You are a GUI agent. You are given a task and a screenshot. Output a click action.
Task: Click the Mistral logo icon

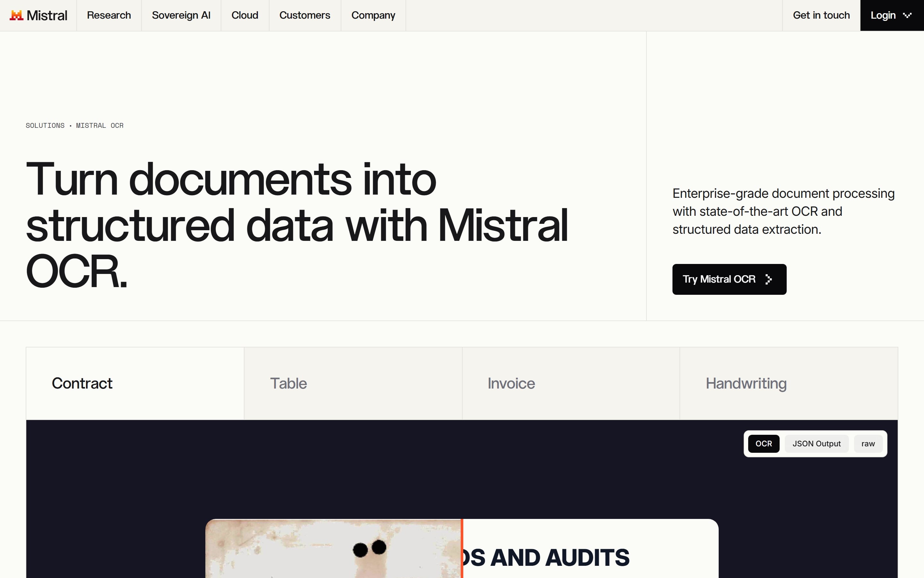click(x=16, y=15)
